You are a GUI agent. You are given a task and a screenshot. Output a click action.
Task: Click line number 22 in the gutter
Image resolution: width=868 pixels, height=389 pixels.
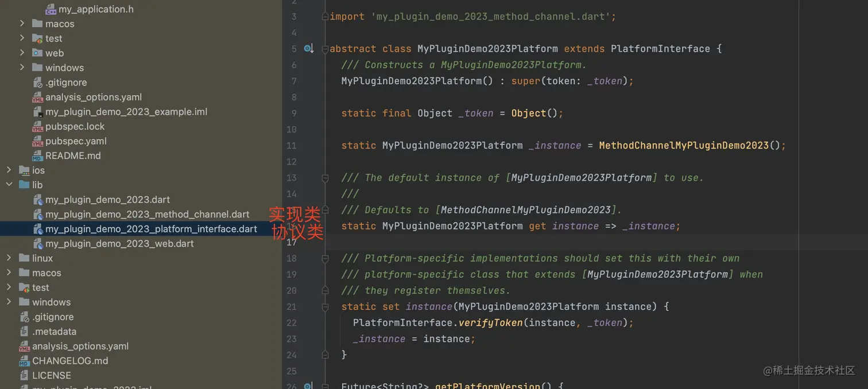click(292, 323)
